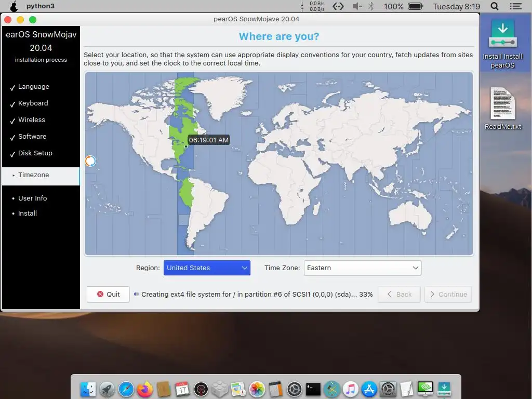Open the Finder icon in the dock

tap(88, 389)
